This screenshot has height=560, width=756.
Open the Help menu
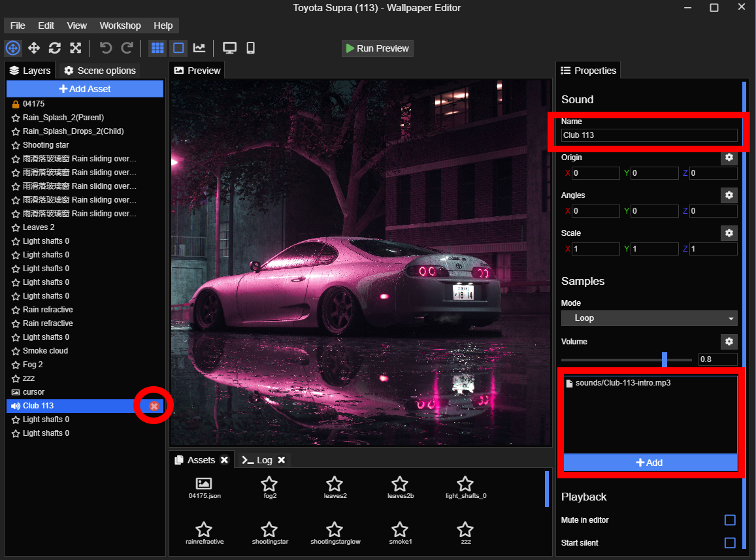click(163, 25)
